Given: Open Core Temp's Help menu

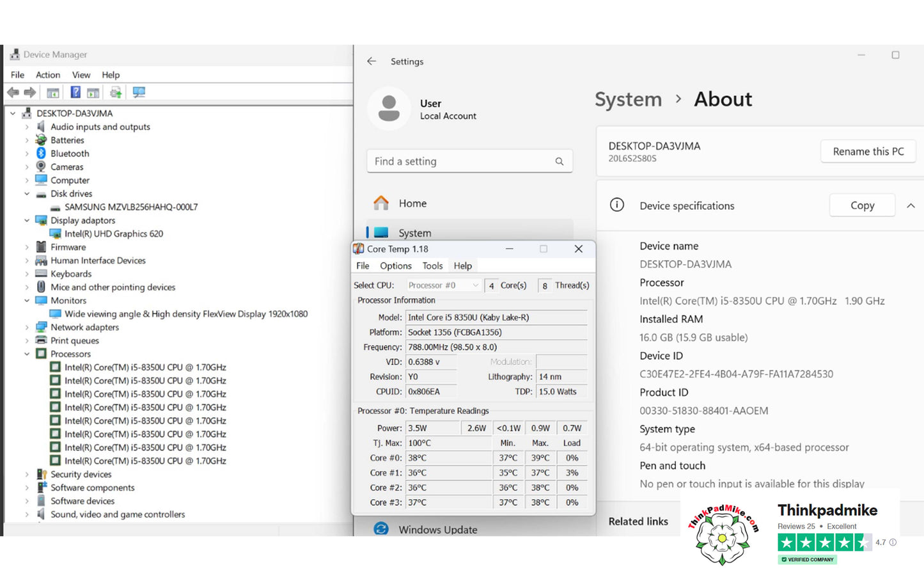Looking at the screenshot, I should pos(463,266).
